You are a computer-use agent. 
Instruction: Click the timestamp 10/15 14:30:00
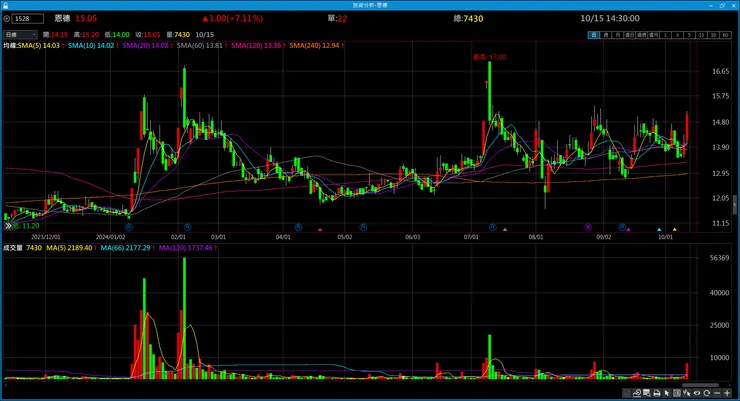coord(610,18)
